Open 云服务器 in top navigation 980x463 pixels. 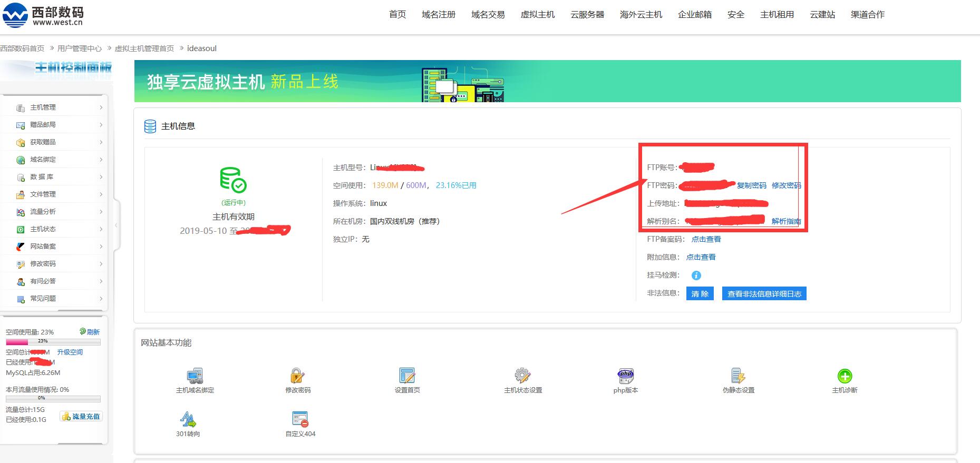587,15
